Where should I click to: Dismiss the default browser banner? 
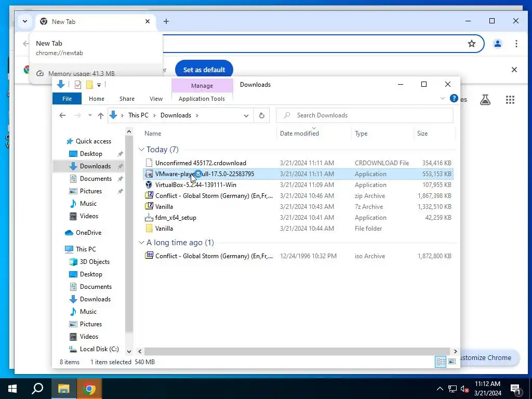pyautogui.click(x=514, y=70)
